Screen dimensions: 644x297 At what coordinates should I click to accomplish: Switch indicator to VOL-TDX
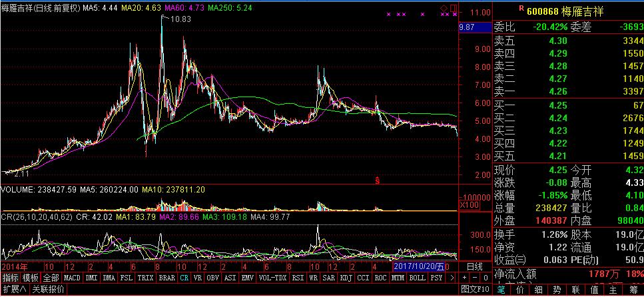tap(273, 278)
